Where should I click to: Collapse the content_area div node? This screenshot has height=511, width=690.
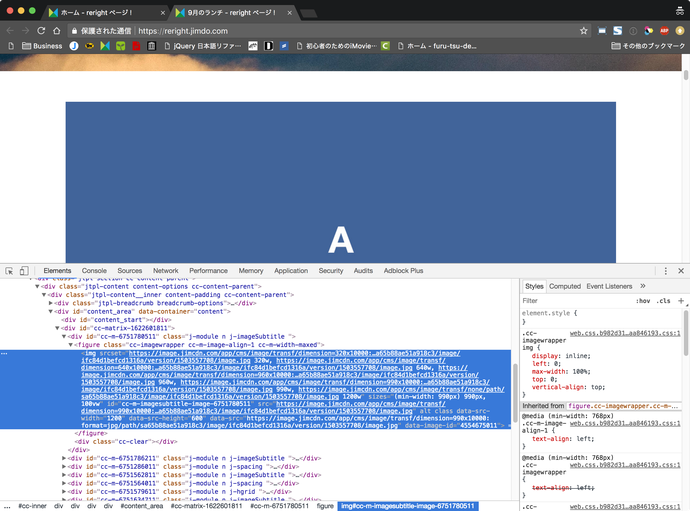(51, 312)
